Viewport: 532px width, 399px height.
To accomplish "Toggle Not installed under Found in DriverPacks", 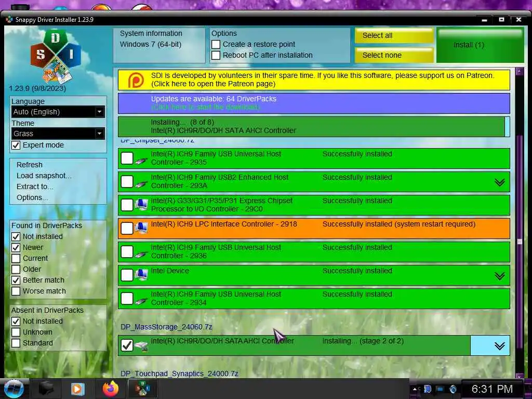I will click(x=16, y=236).
